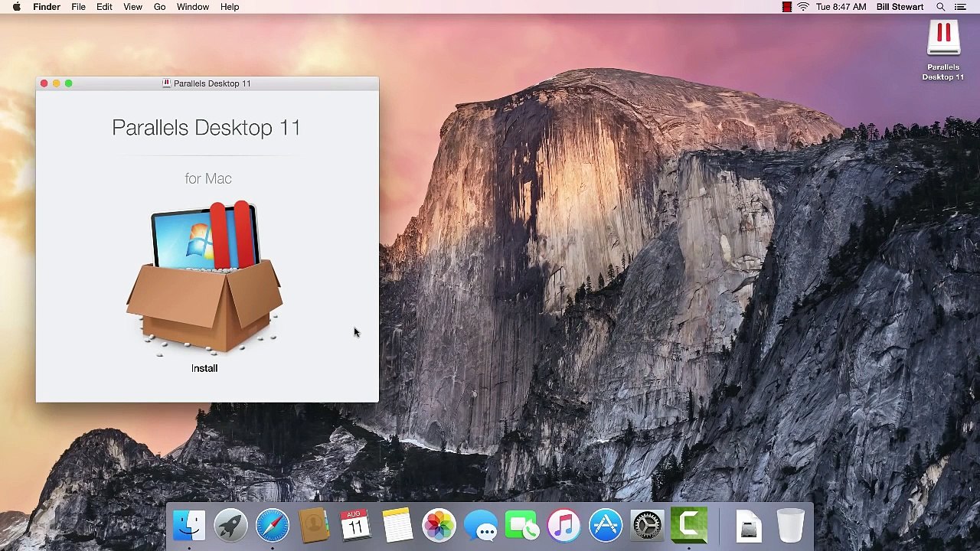Screen dimensions: 980x551
Task: Open the Apple menu
Action: pyautogui.click(x=16, y=7)
